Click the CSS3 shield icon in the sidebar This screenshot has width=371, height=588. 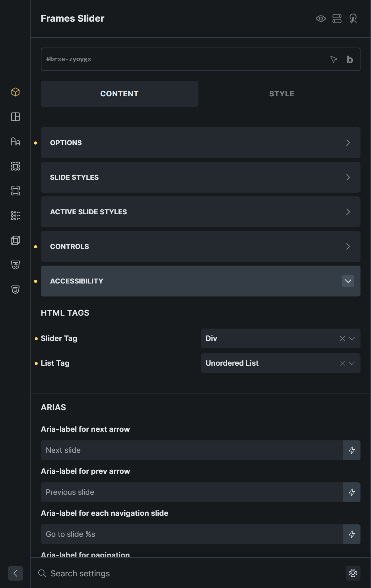pyautogui.click(x=15, y=265)
